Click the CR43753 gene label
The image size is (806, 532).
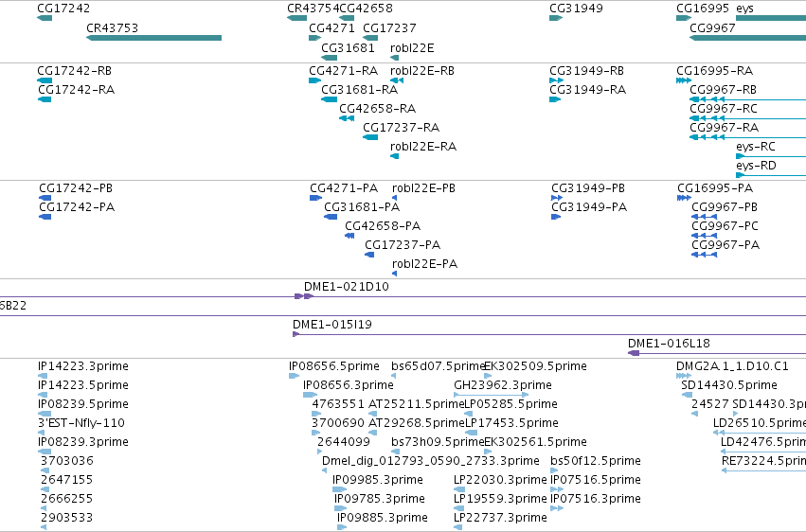pos(112,28)
